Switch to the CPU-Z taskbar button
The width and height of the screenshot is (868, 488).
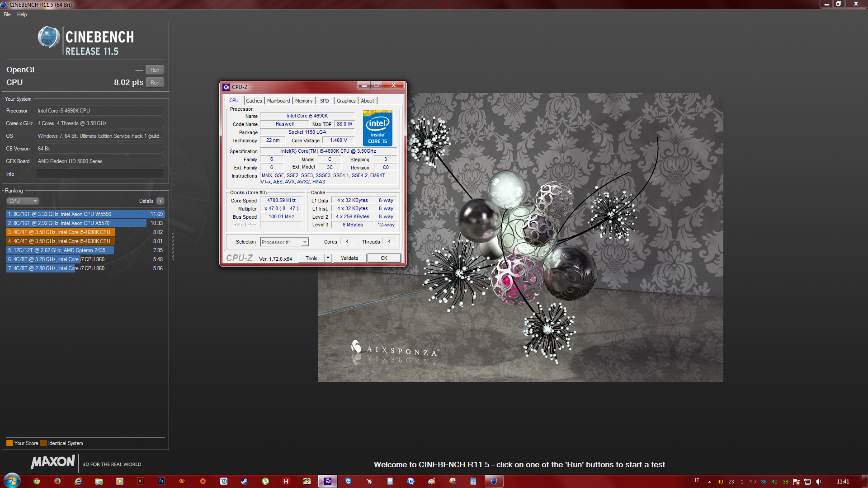[328, 481]
